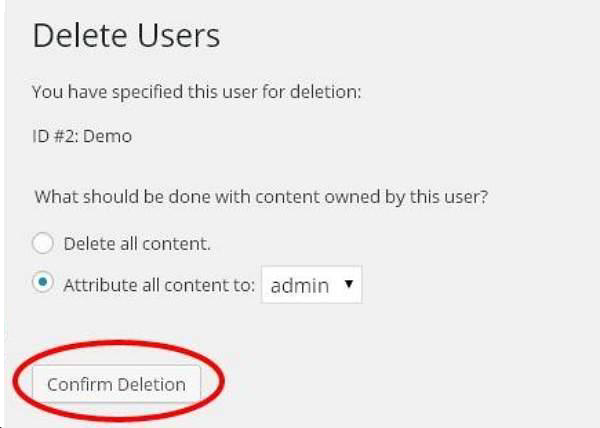
Task: Click the word "Confirm" on the button
Action: coord(79,384)
